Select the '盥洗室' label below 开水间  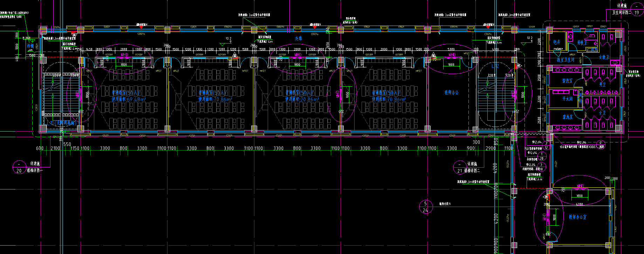[567, 117]
